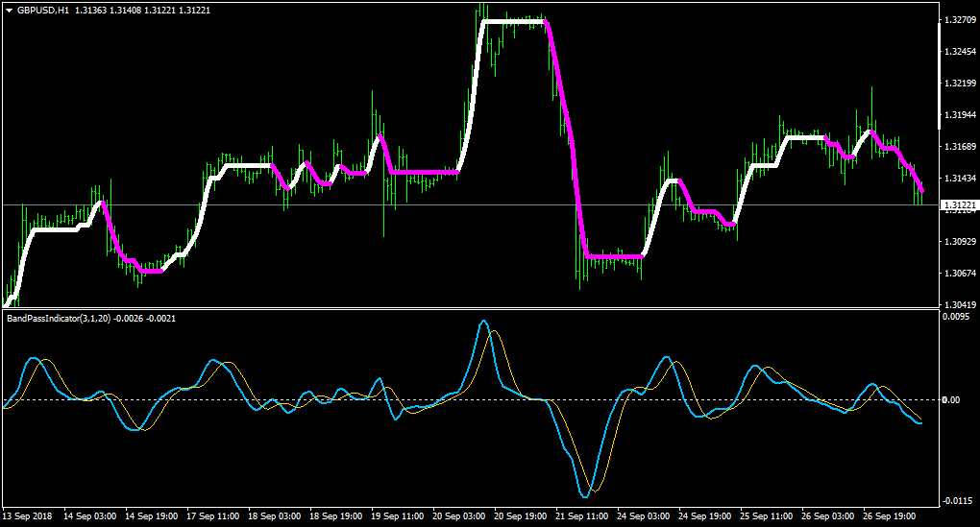The height and width of the screenshot is (527, 980).
Task: Click the highest peak of the cyan indicator line
Action: (483, 321)
